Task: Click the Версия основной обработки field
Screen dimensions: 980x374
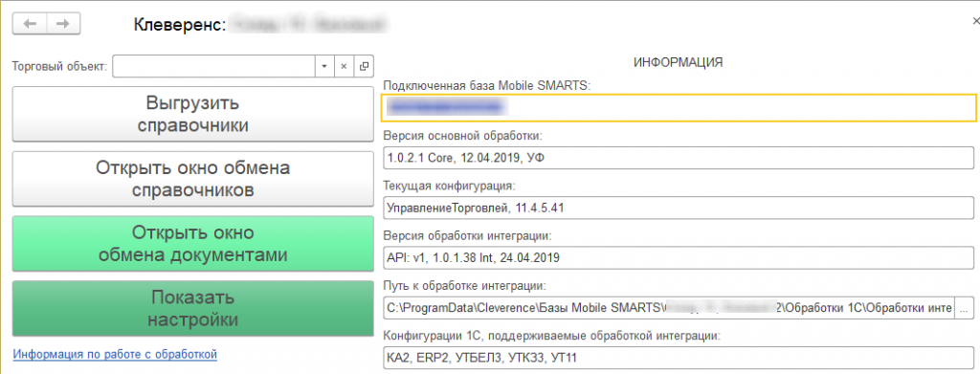Action: click(x=678, y=158)
